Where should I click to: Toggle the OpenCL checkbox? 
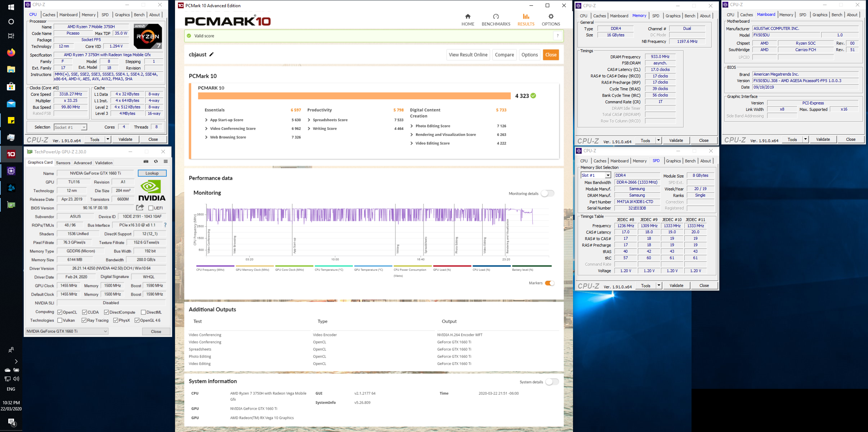(60, 312)
